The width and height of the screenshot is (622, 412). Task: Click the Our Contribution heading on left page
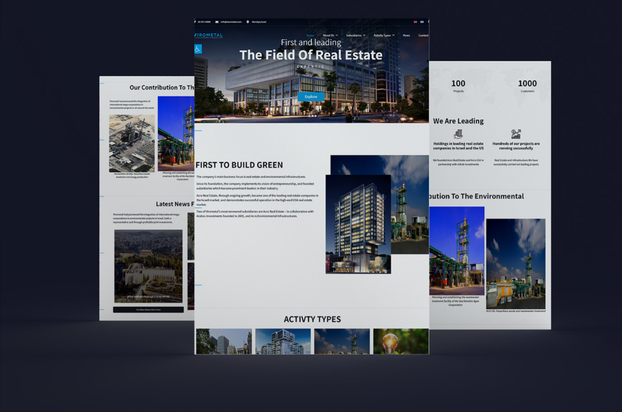[x=161, y=87]
